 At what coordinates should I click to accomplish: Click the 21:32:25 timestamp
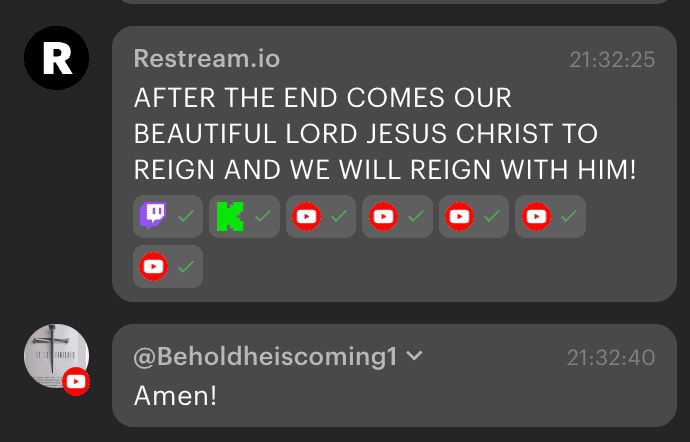point(612,60)
